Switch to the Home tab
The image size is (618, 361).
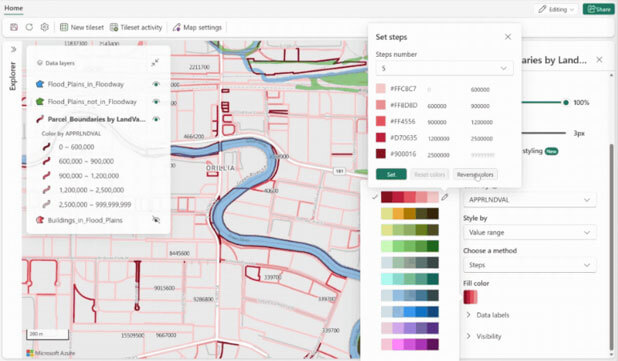point(13,8)
